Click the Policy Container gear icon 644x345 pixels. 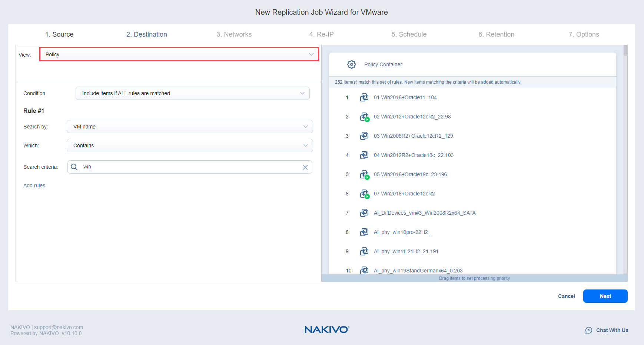click(x=351, y=64)
